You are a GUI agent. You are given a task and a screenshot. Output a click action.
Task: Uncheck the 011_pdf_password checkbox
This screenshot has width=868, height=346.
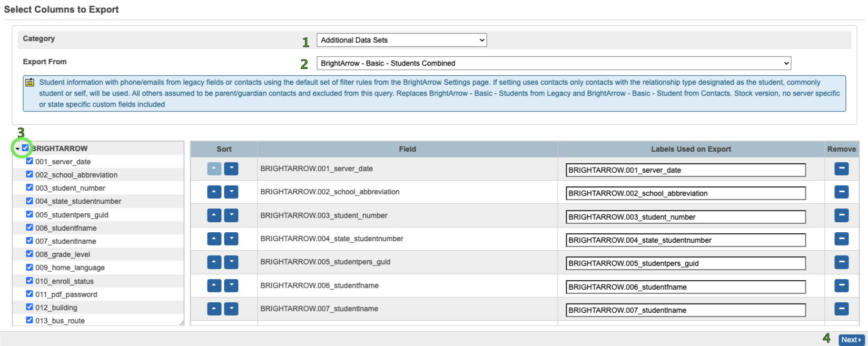coord(29,294)
